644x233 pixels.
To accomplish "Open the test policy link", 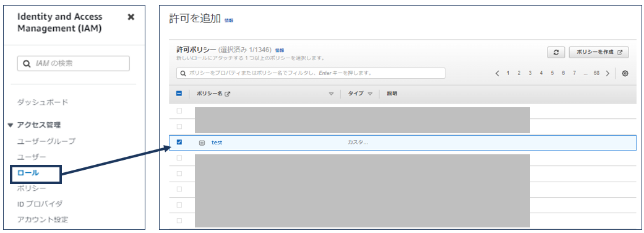I will [x=217, y=143].
